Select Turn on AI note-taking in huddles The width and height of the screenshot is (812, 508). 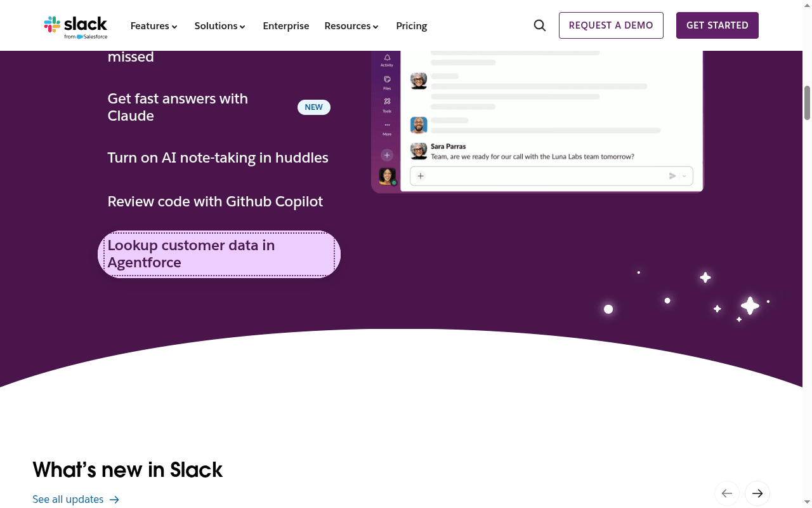coord(218,157)
